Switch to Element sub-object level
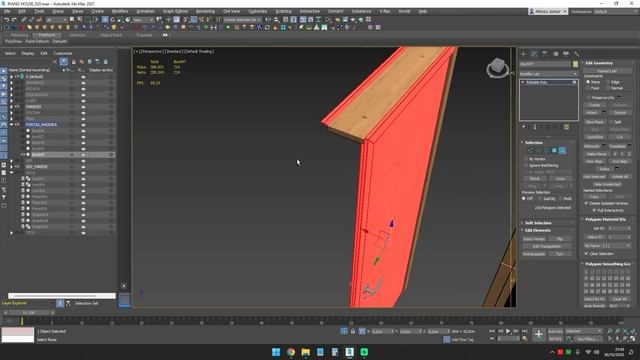Screen dimensions: 640x360 tap(562, 151)
